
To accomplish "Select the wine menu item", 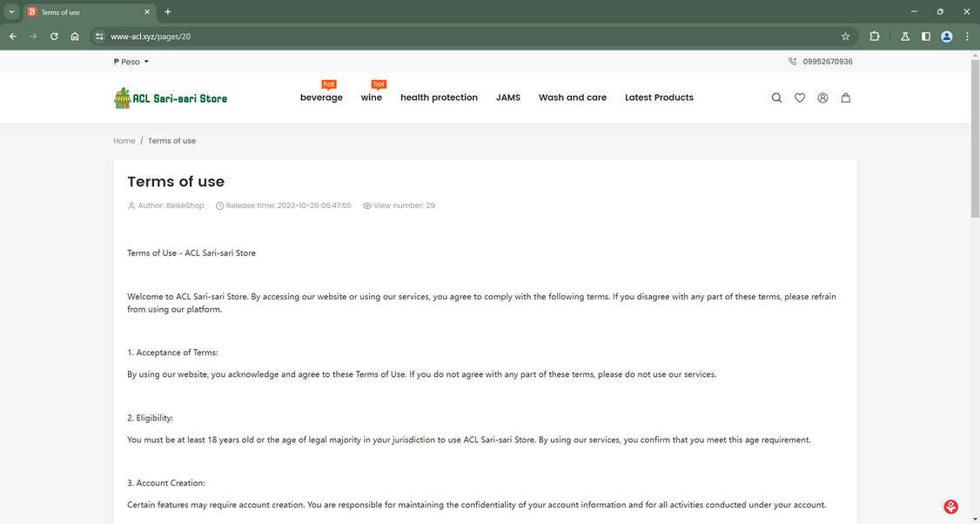I will pyautogui.click(x=371, y=97).
